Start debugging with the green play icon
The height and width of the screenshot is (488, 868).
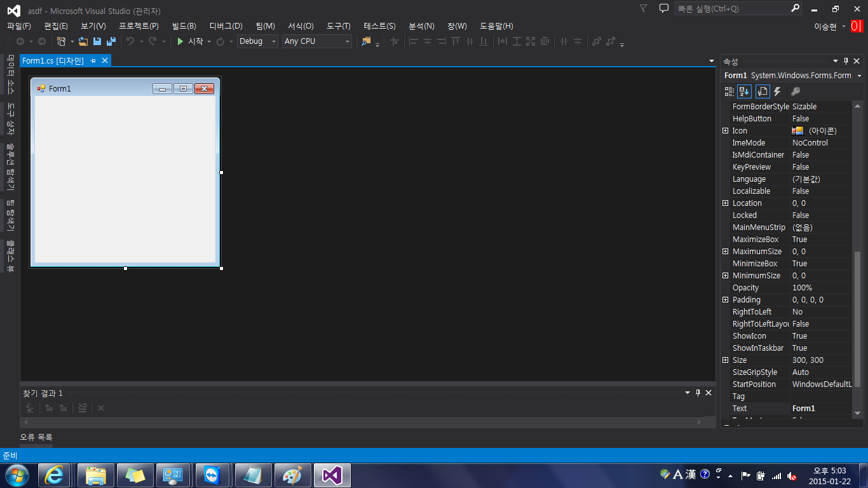(180, 41)
